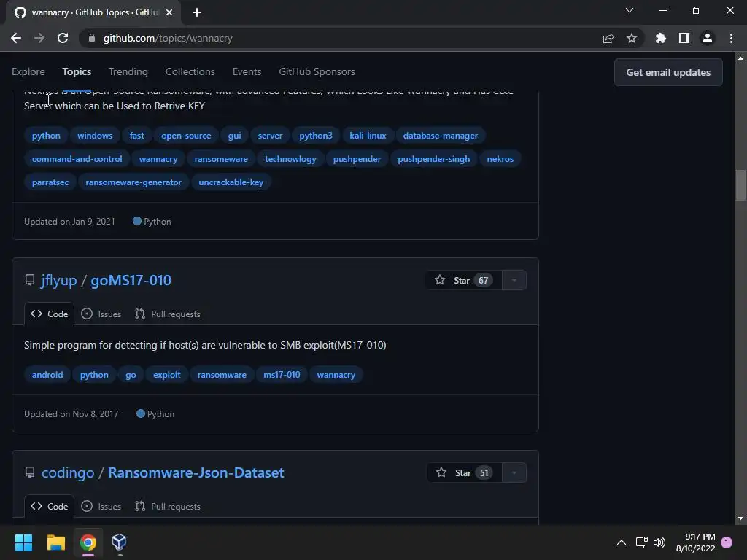Click the Pull requests icon in goMS17-010 card
This screenshot has width=747, height=560.
click(x=139, y=314)
